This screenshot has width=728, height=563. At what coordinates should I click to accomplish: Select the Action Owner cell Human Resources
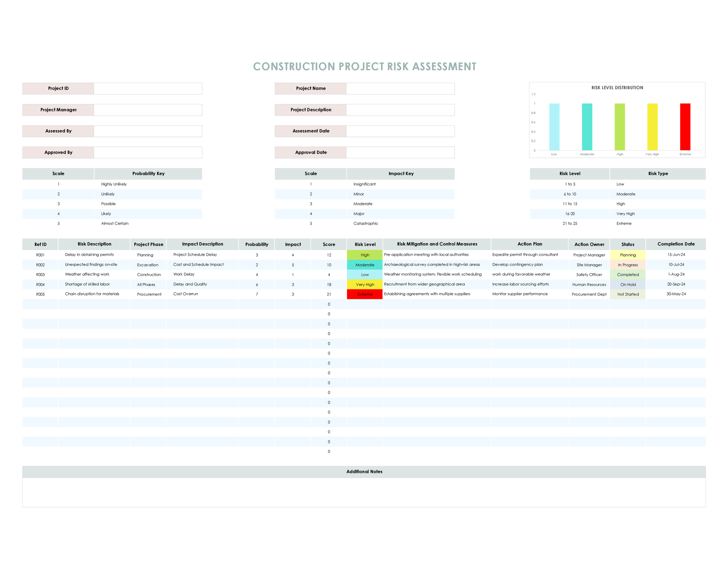(589, 284)
